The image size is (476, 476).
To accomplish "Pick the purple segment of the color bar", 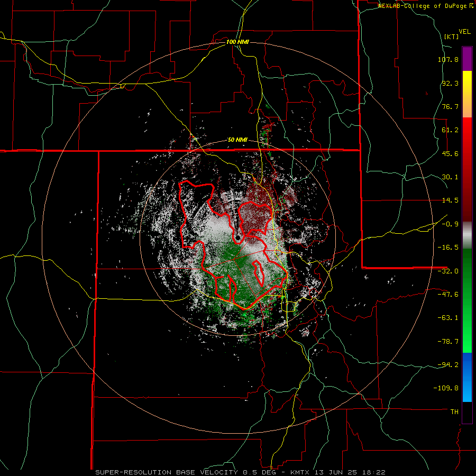I will (x=467, y=59).
